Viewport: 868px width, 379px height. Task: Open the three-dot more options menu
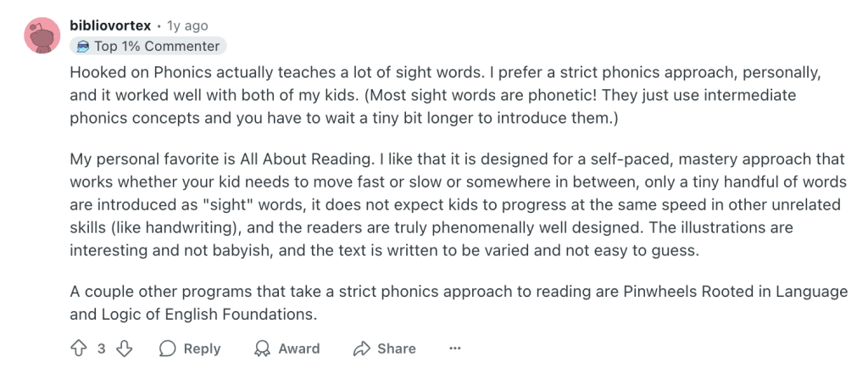point(454,348)
